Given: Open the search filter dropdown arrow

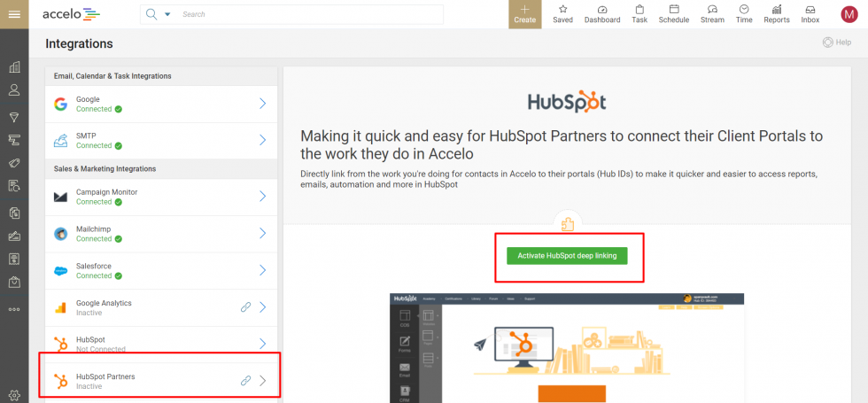Looking at the screenshot, I should tap(167, 14).
